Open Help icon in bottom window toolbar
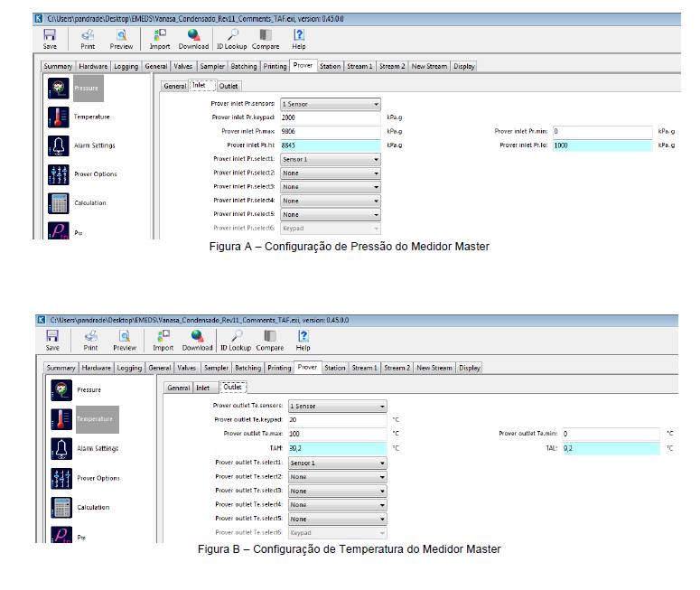Image resolution: width=700 pixels, height=590 pixels. click(303, 336)
